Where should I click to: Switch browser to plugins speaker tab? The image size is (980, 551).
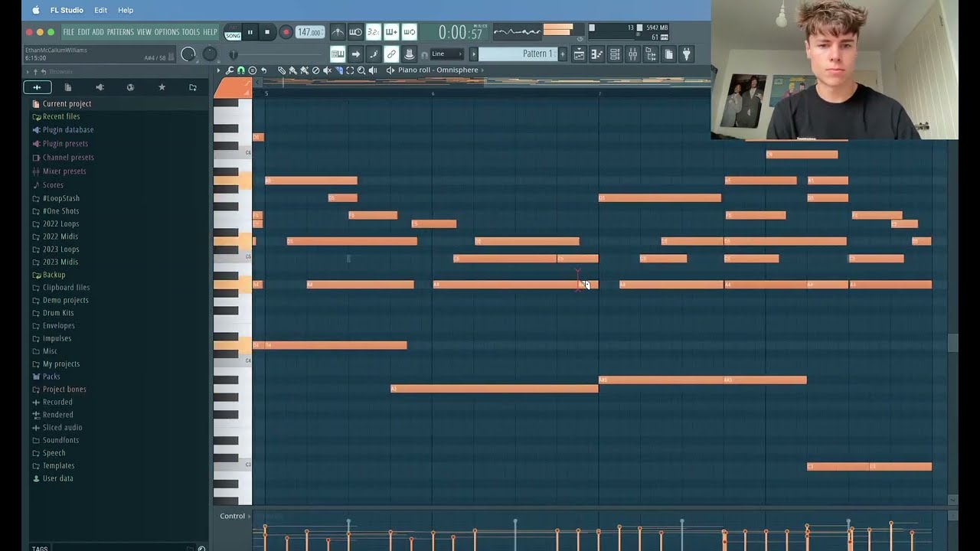(99, 87)
